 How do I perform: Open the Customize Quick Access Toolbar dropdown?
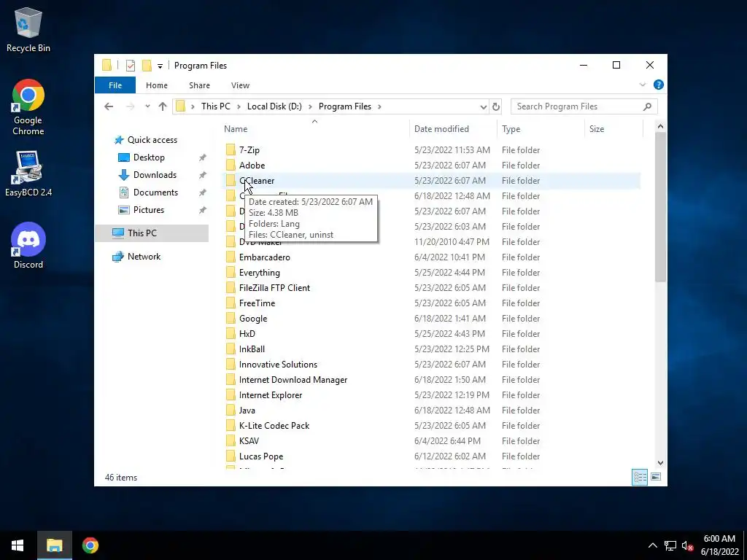point(160,66)
